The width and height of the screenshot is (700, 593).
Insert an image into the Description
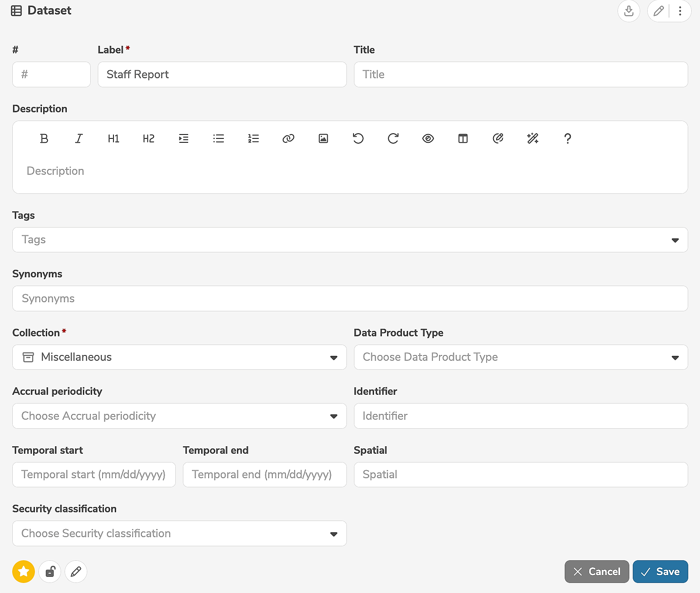[323, 138]
